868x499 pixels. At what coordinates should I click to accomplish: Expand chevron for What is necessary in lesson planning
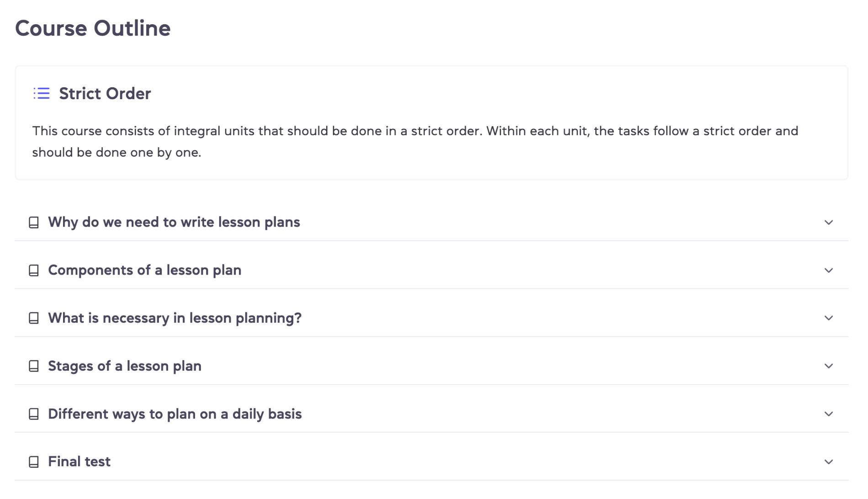coord(828,318)
